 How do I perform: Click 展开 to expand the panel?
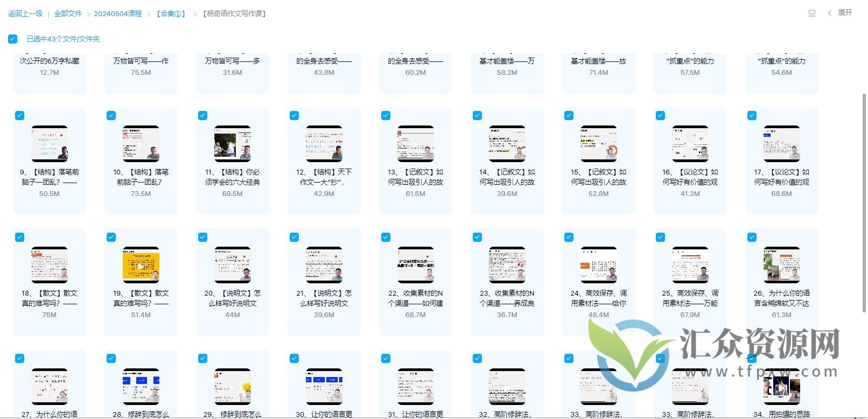[845, 12]
